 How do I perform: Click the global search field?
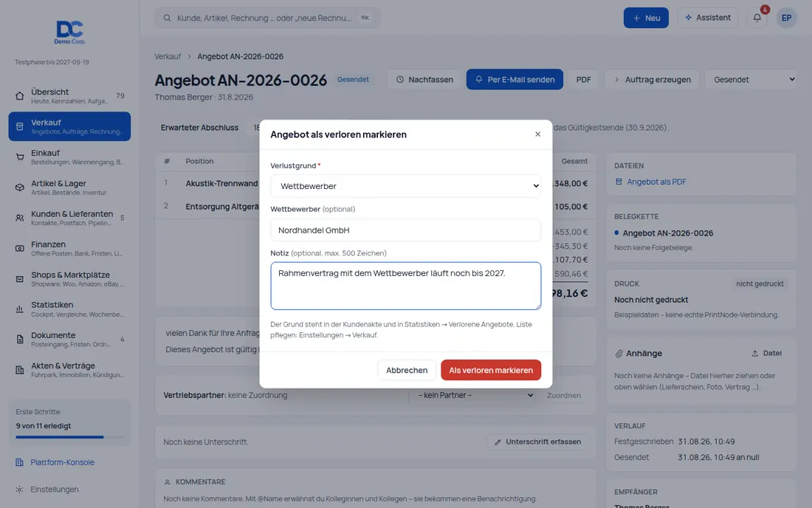[267, 18]
